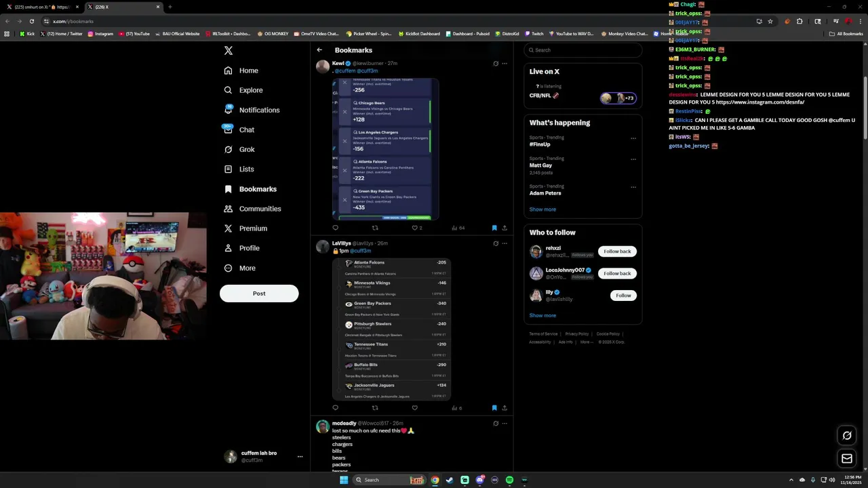Open Explore in the sidebar
Viewport: 868px width, 488px height.
coord(243,90)
